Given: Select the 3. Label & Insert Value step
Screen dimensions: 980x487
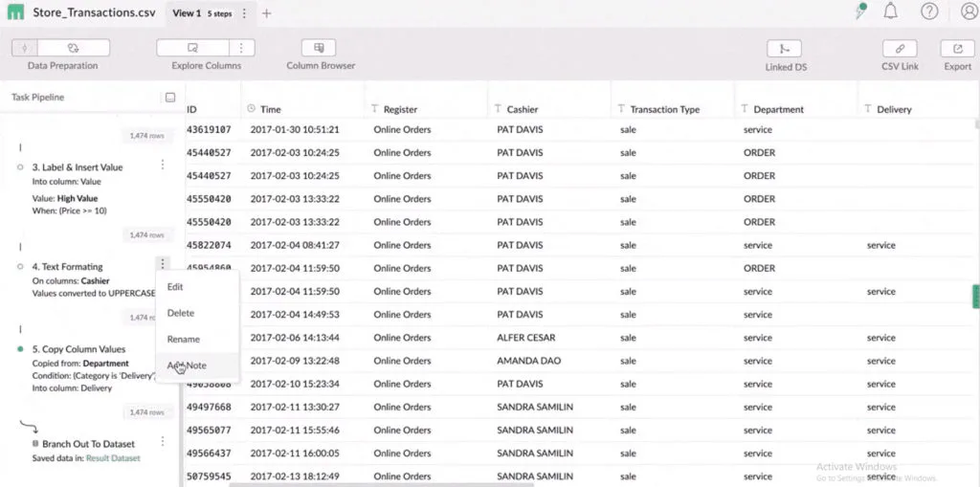Looking at the screenshot, I should pyautogui.click(x=78, y=167).
